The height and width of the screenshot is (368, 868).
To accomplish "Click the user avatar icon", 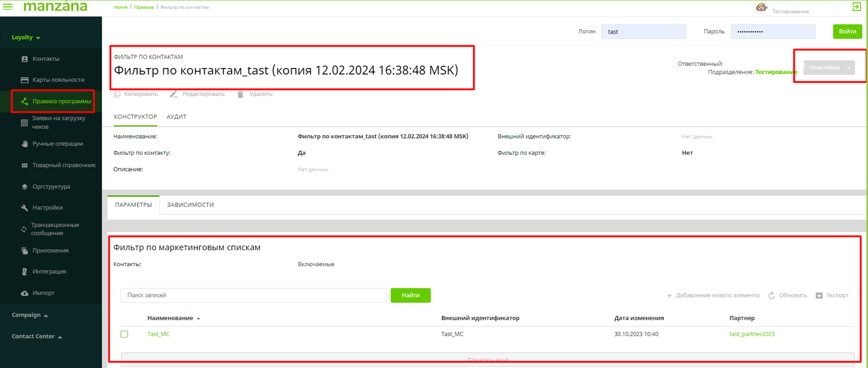I will (761, 7).
